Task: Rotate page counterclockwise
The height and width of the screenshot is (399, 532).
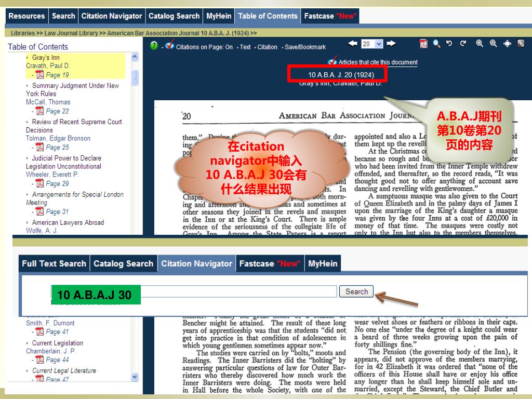Action: (449, 44)
